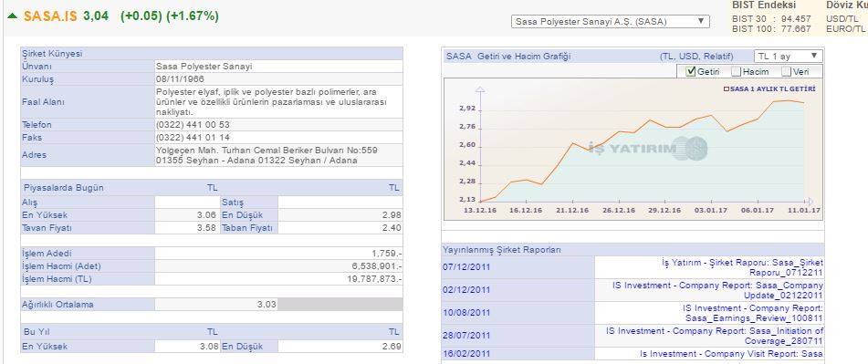Click the Tavan Fiyatı value 3.58
Screen dimensions: 868x364
206,228
